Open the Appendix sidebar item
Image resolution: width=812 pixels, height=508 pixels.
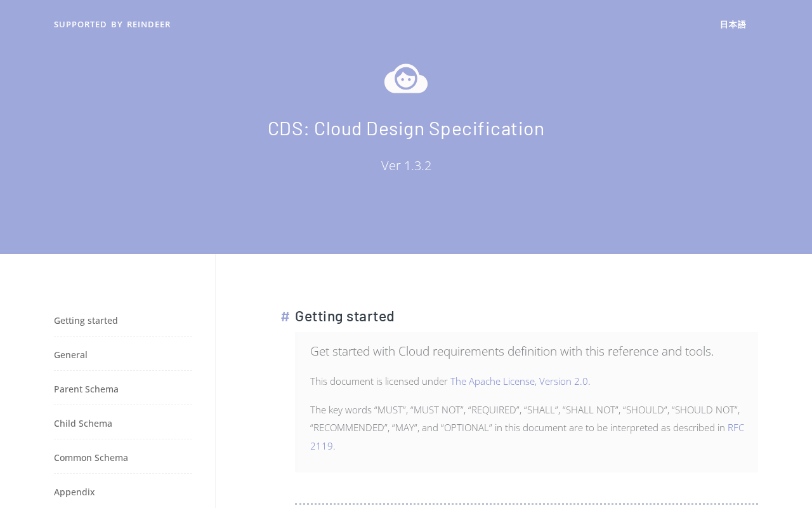coord(74,492)
